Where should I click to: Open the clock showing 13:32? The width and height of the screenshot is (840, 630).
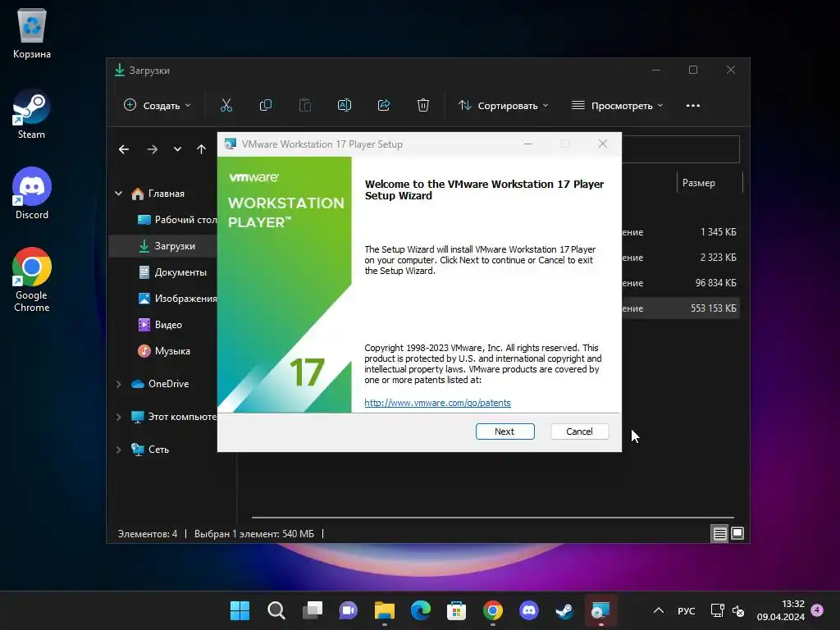point(781,610)
